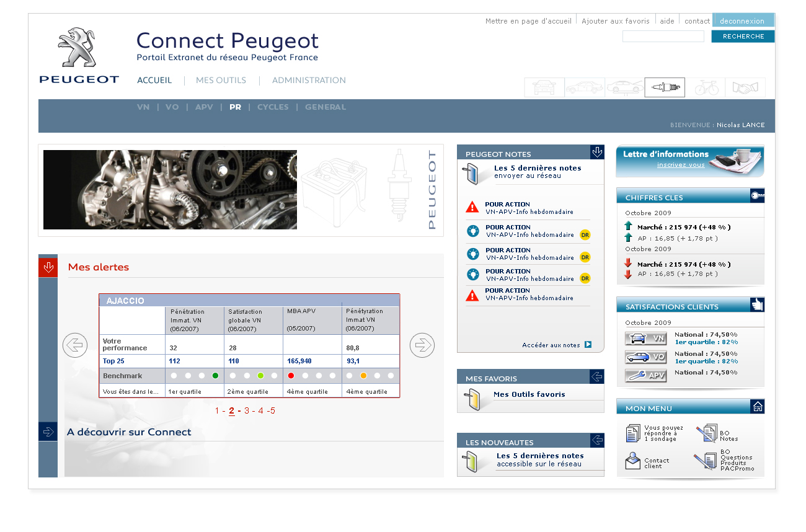Open the BO Notes icon
Image resolution: width=806 pixels, height=532 pixels.
point(707,433)
